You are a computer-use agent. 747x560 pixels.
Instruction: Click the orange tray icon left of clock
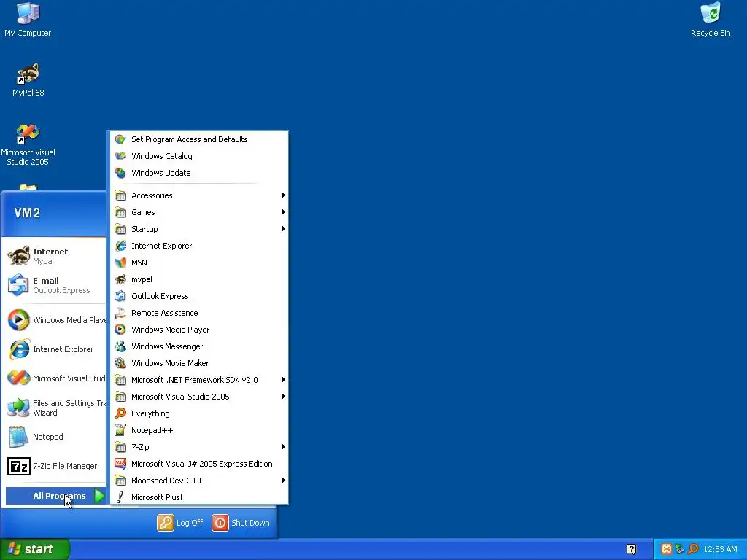667,549
